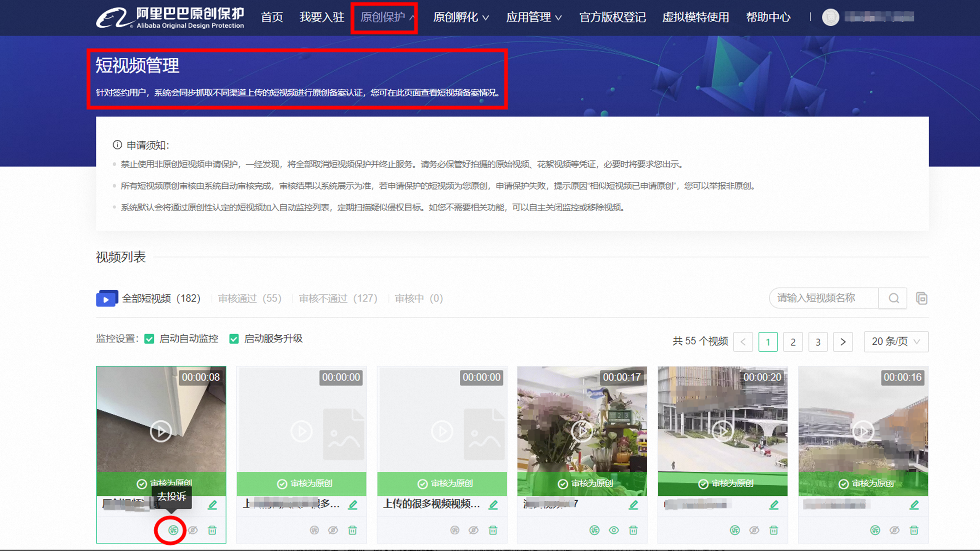Click trash icon on the 00:00:20 video
The width and height of the screenshot is (980, 551).
pyautogui.click(x=774, y=530)
